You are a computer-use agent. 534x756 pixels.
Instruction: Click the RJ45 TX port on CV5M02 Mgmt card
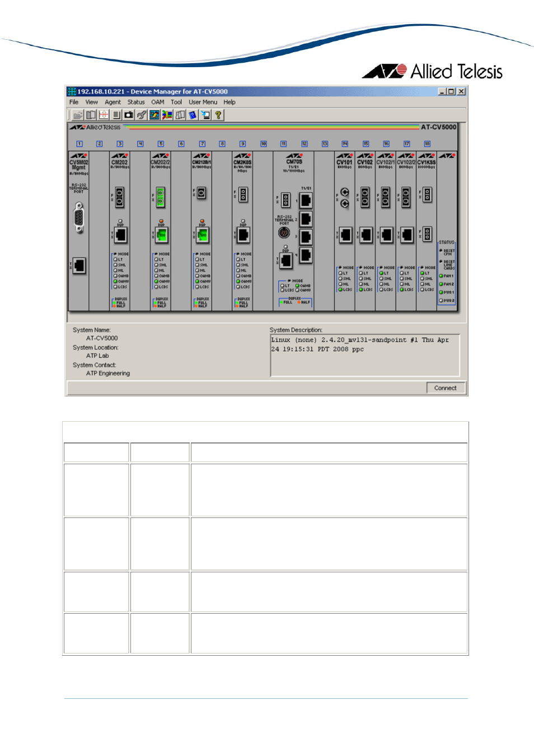[x=79, y=265]
